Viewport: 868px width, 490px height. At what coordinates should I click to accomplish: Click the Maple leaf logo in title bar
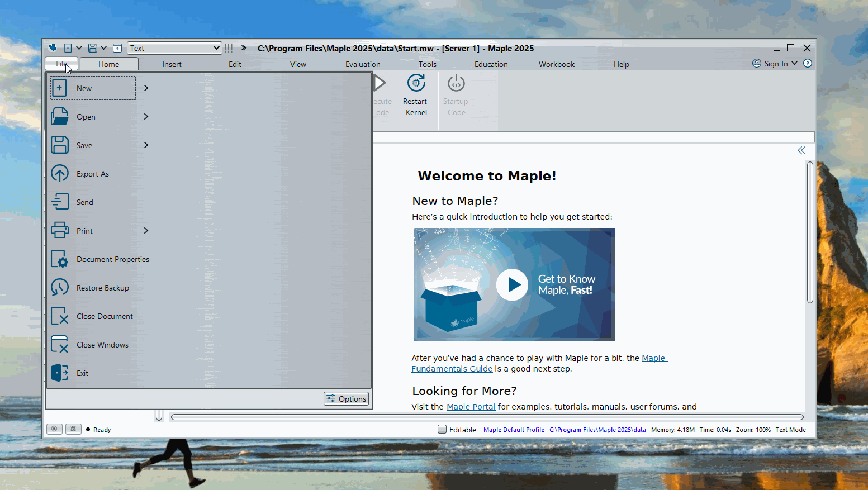[53, 48]
